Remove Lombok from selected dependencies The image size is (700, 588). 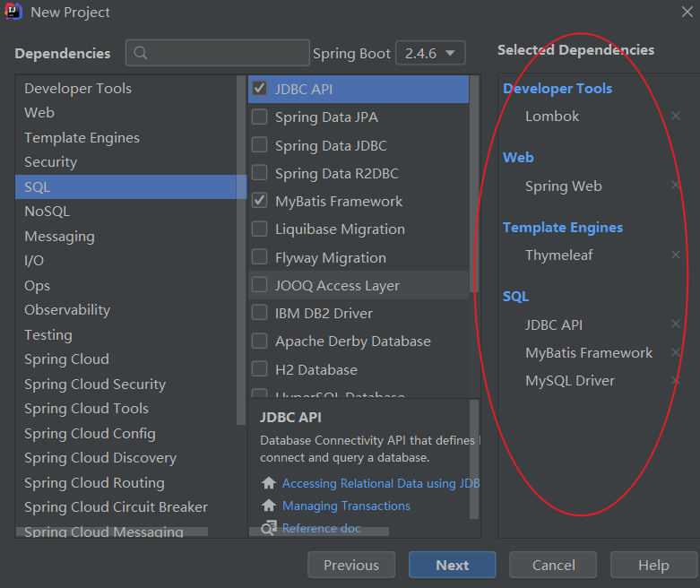tap(676, 117)
